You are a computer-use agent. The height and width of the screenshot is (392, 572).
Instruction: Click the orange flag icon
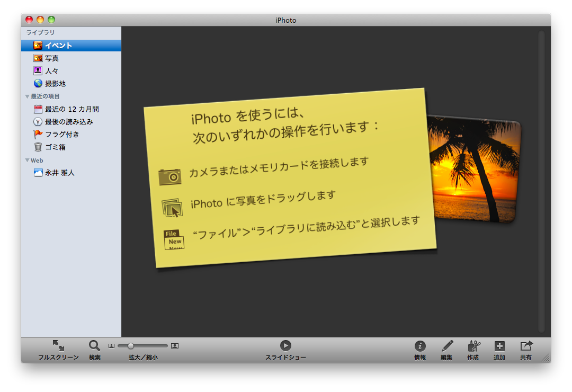pos(38,135)
